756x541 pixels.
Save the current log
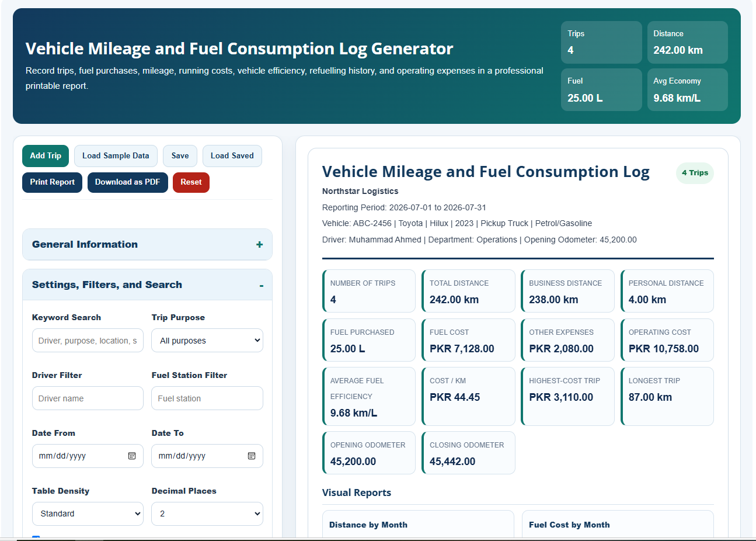pos(180,156)
